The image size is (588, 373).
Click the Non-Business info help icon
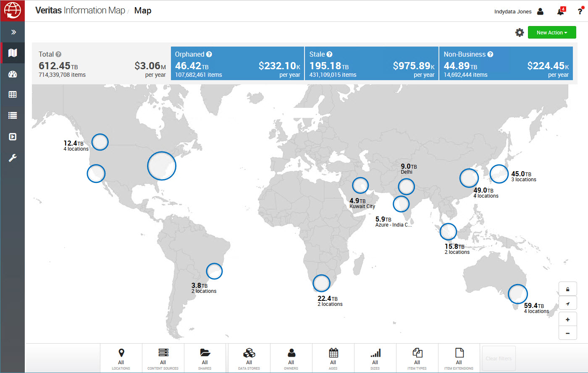point(490,54)
